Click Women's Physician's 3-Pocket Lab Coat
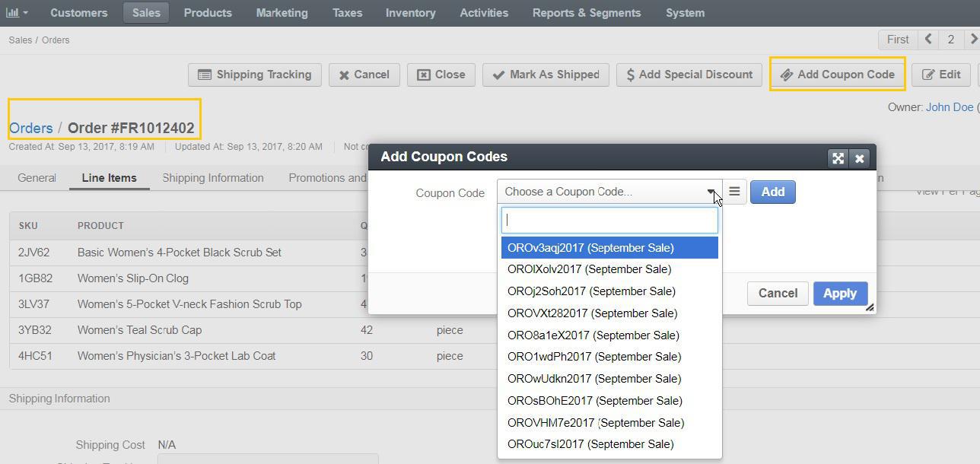Viewport: 980px width, 464px height. click(x=177, y=356)
